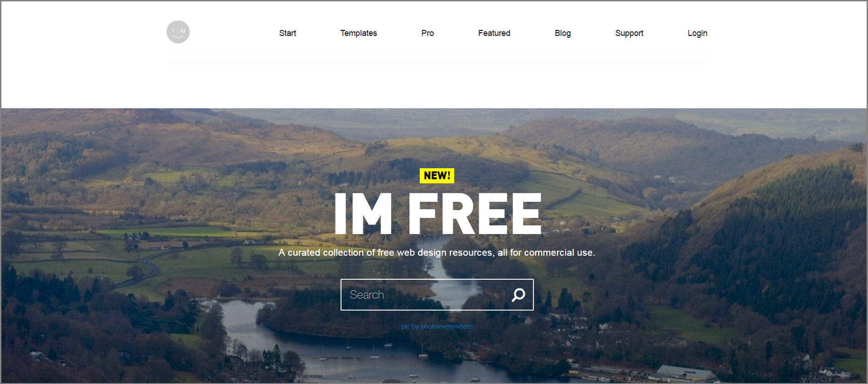Focus the Search input field
The image size is (868, 384).
pos(437,294)
